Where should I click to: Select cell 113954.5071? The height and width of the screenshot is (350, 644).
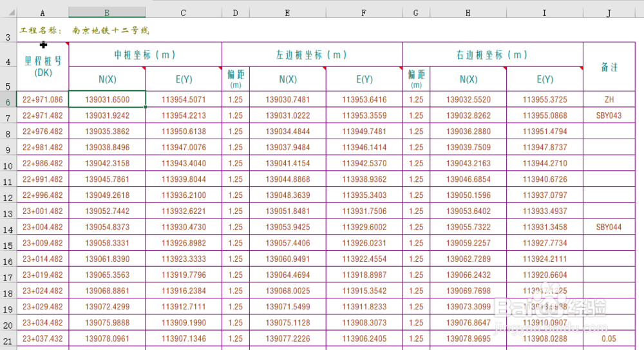(x=184, y=99)
